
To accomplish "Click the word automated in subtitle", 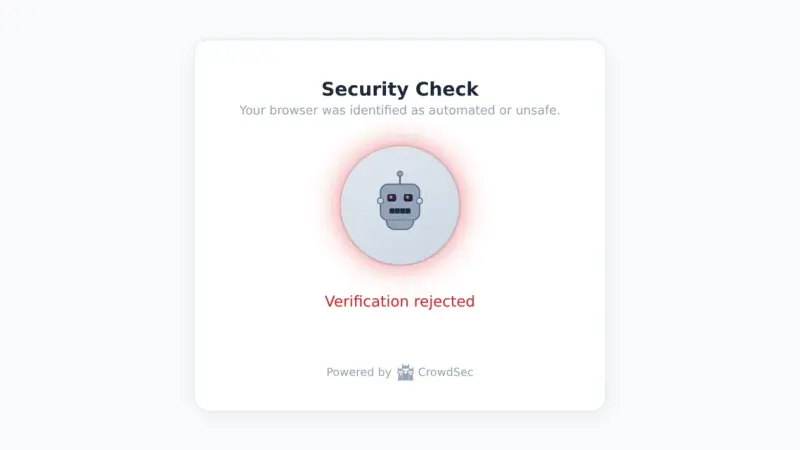I will (462, 110).
